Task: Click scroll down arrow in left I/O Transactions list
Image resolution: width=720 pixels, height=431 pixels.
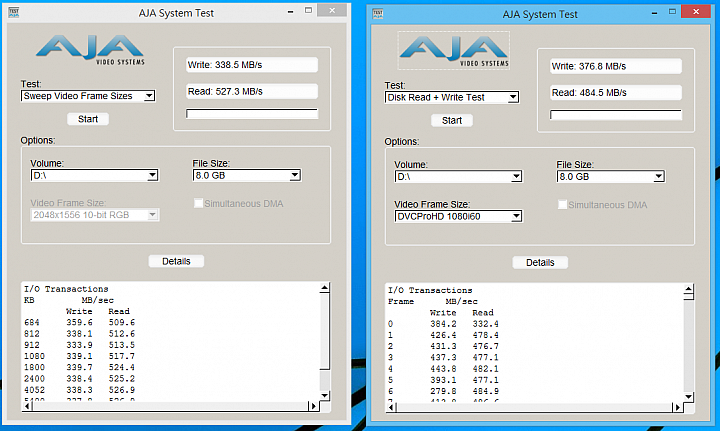Action: [x=325, y=395]
